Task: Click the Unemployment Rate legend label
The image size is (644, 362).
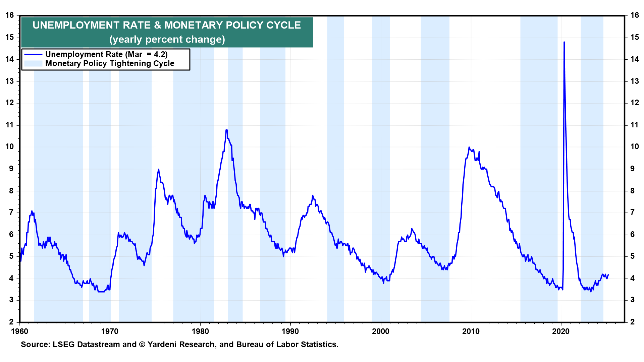Action: point(106,54)
